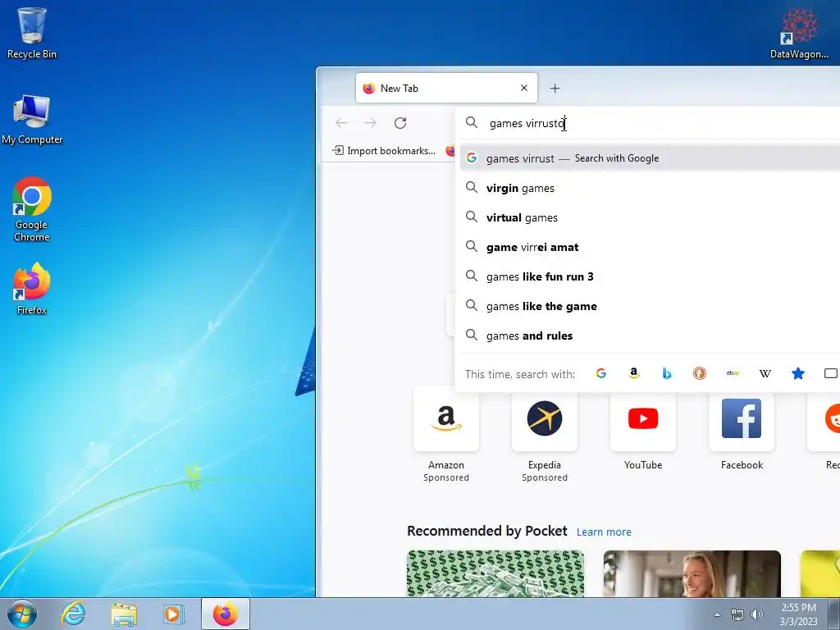Search this time with Wikipedia icon
840x630 pixels.
coord(765,373)
